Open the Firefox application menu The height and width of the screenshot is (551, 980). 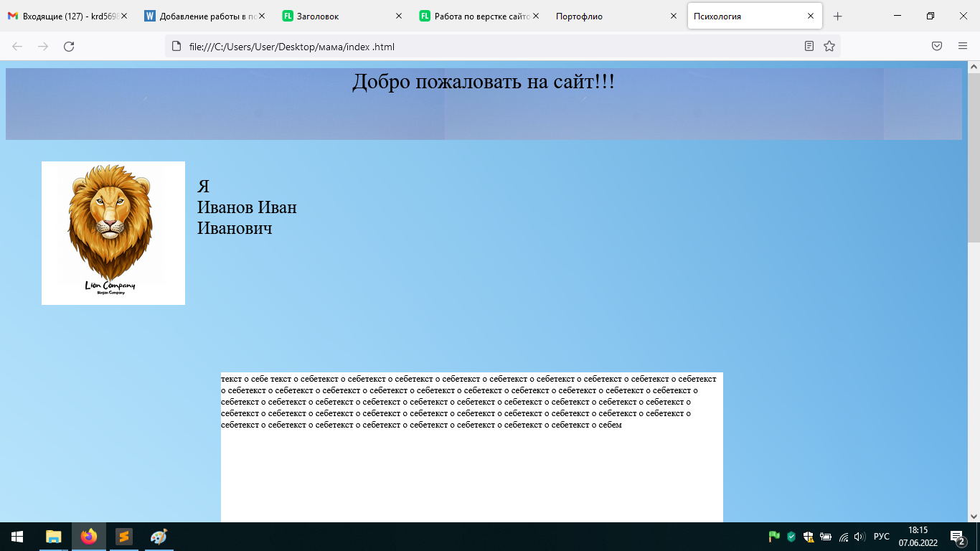point(963,47)
